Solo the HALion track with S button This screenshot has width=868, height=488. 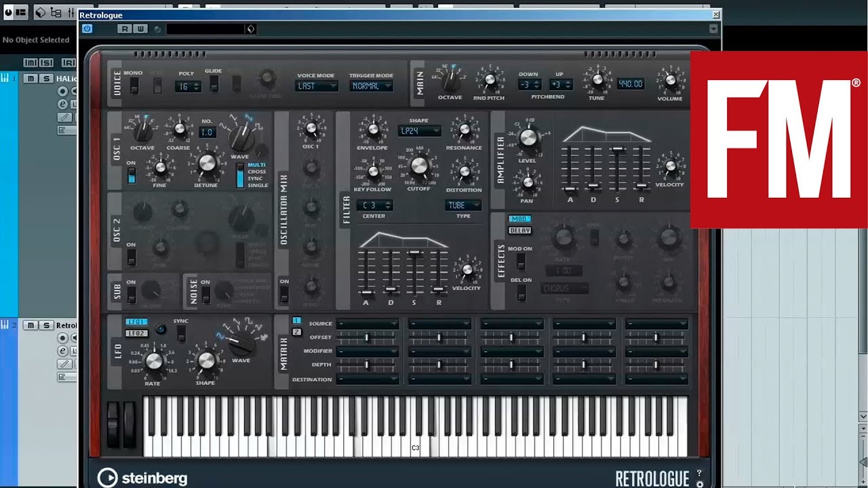click(46, 79)
